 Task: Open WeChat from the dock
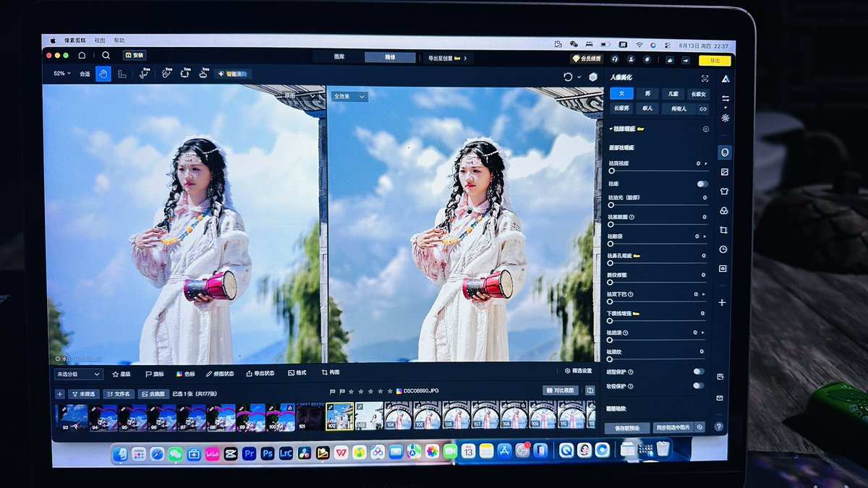175,454
